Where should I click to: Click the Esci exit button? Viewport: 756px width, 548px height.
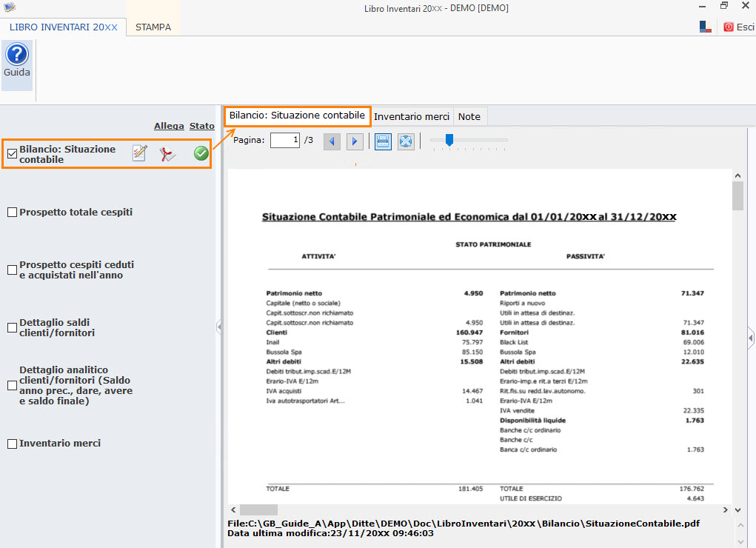pos(739,27)
